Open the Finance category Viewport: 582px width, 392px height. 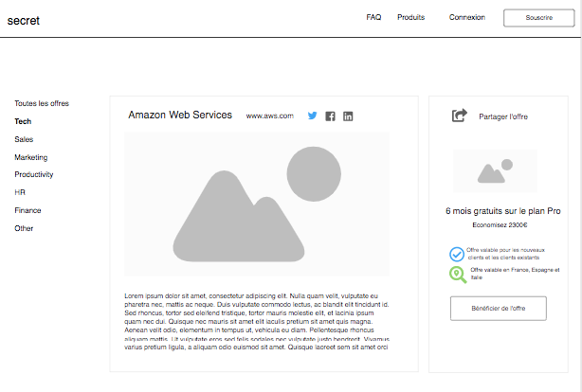click(x=27, y=210)
